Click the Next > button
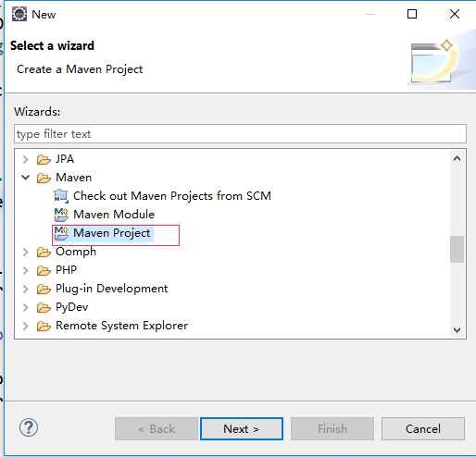 [242, 428]
